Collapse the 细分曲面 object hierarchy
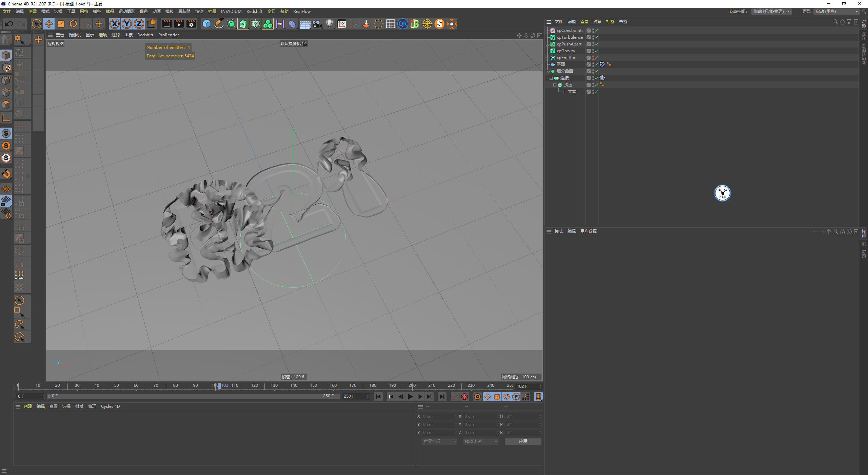868x475 pixels. (x=547, y=71)
